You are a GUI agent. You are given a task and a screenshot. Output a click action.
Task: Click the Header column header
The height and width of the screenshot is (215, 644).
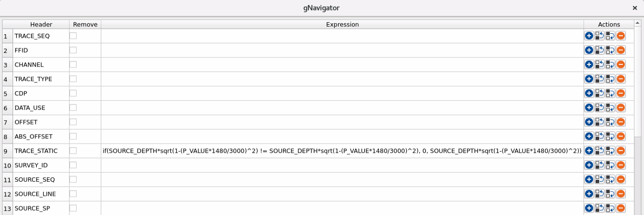41,24
